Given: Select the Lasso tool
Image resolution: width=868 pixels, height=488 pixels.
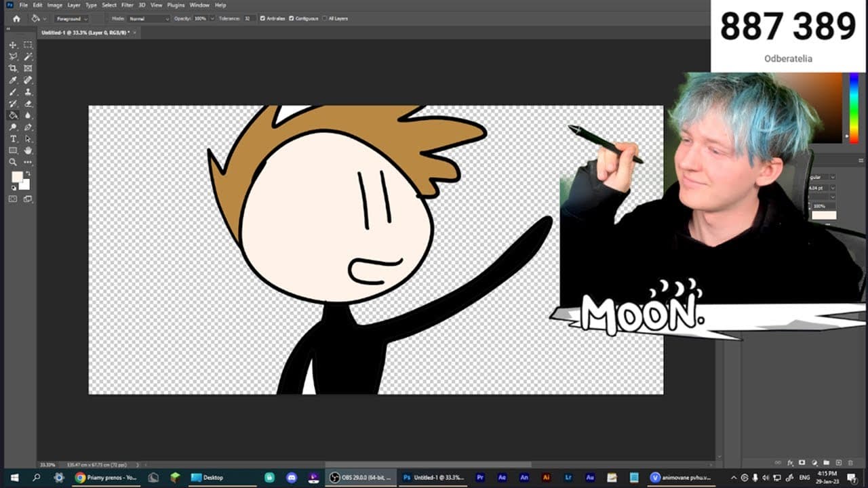Looking at the screenshot, I should pyautogui.click(x=13, y=57).
